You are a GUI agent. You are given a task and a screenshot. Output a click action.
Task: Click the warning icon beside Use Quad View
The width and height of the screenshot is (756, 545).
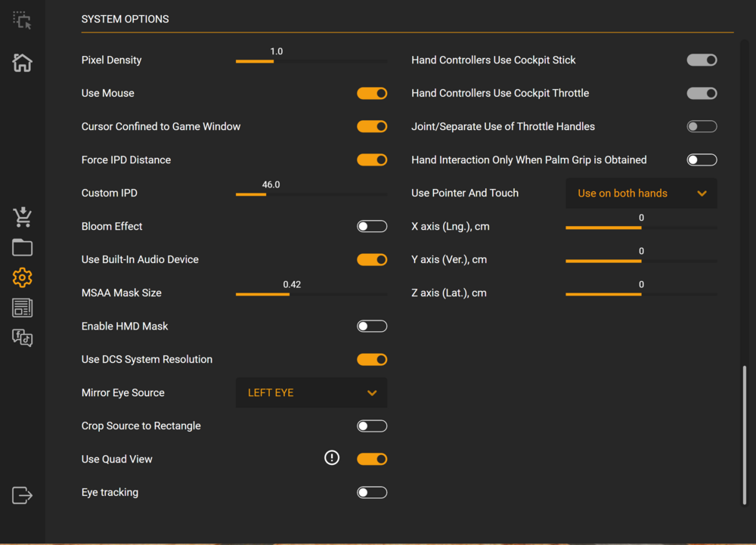[332, 457]
